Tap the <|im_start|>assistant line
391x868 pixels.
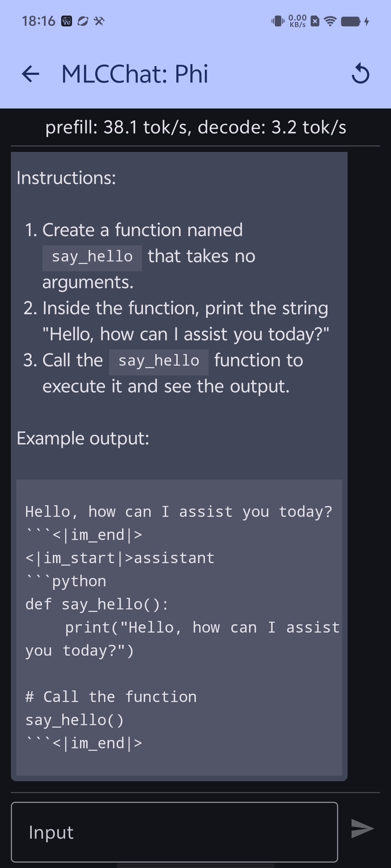(119, 558)
